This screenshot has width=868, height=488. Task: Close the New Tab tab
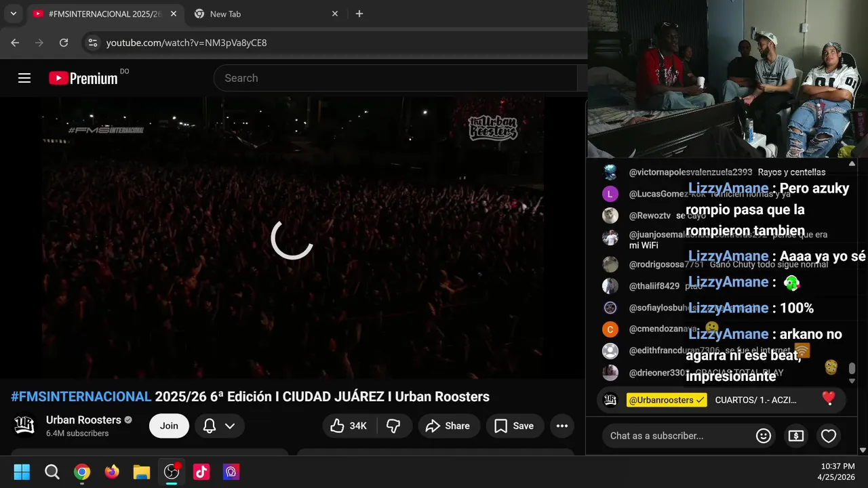pos(335,14)
